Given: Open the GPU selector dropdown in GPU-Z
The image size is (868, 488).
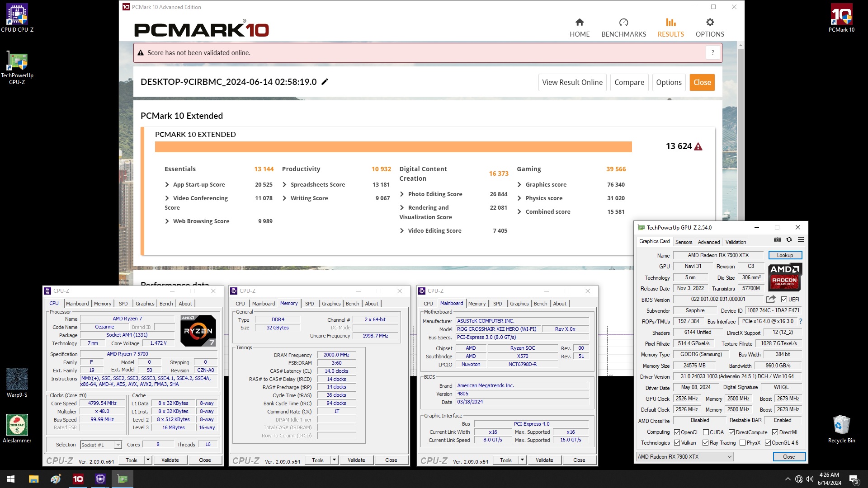Looking at the screenshot, I should click(684, 457).
